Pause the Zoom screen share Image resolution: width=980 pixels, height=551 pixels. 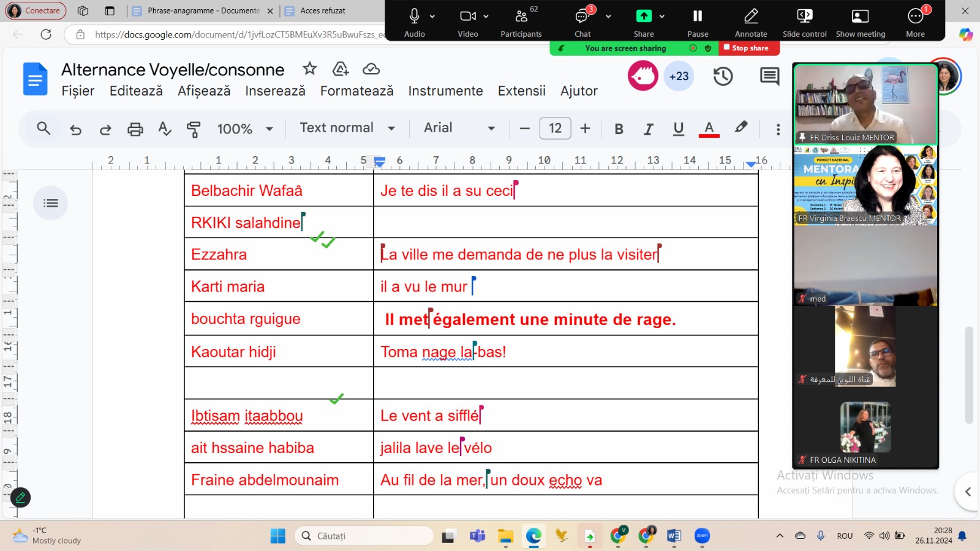click(697, 22)
